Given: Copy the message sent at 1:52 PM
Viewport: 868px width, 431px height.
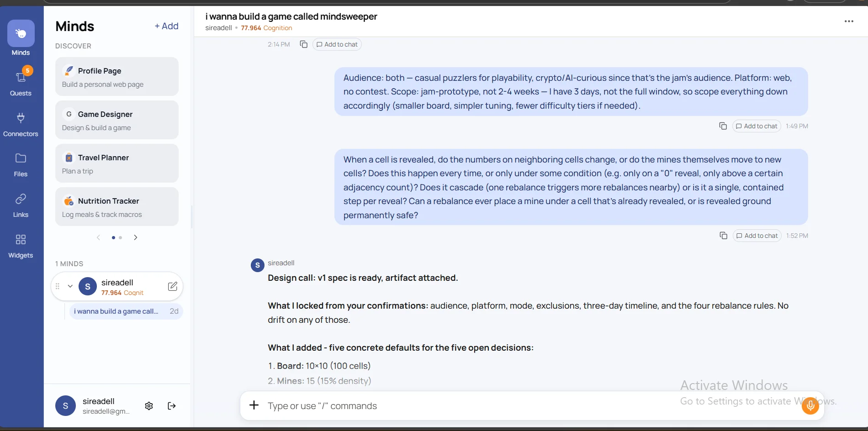Looking at the screenshot, I should 723,236.
